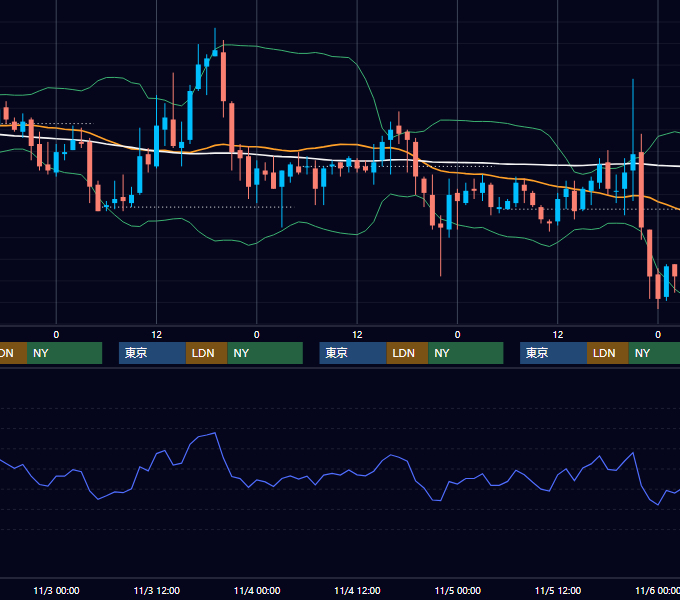Click the 11/6 00:00 date label
Viewport: 680px width, 600px height.
pos(657,590)
